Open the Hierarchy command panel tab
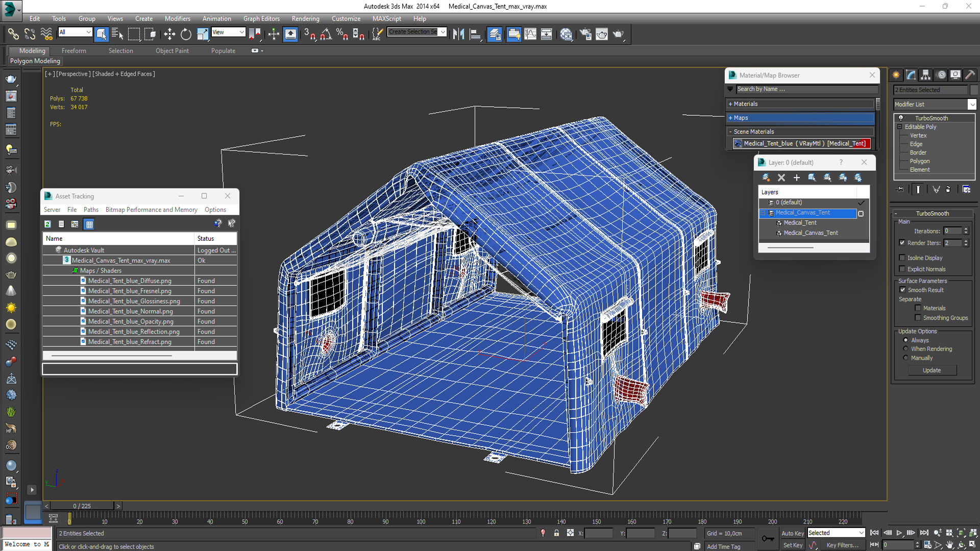Image resolution: width=980 pixels, height=551 pixels. point(926,75)
